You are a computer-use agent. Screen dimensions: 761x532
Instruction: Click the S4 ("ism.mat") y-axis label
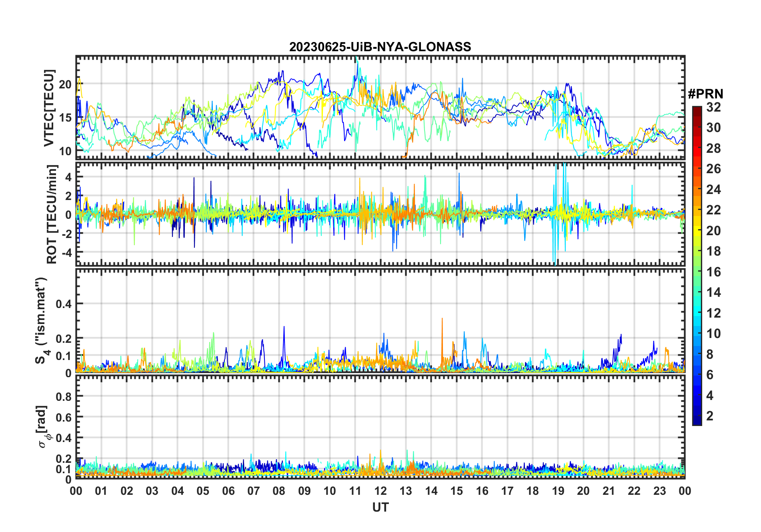tap(42, 320)
